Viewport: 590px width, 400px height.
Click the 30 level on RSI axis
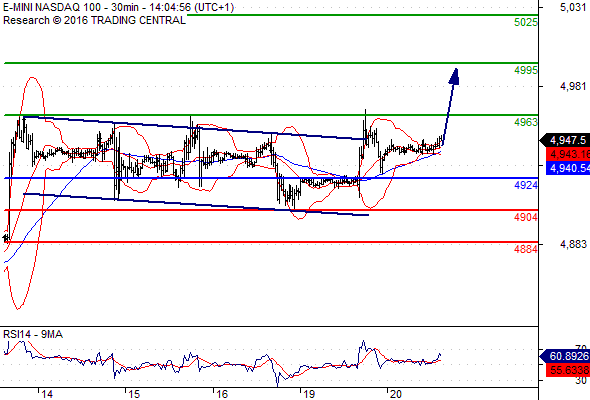click(x=581, y=381)
